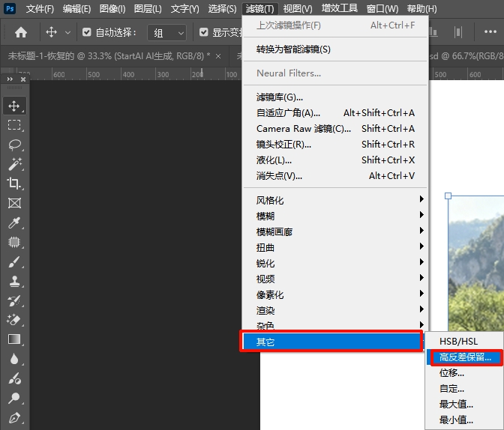Expand the 扭曲 submenu
This screenshot has width=504, height=430.
click(334, 247)
